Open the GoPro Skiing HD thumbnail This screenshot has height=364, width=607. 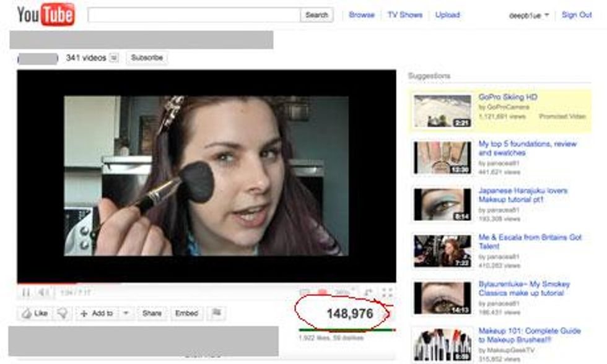442,111
